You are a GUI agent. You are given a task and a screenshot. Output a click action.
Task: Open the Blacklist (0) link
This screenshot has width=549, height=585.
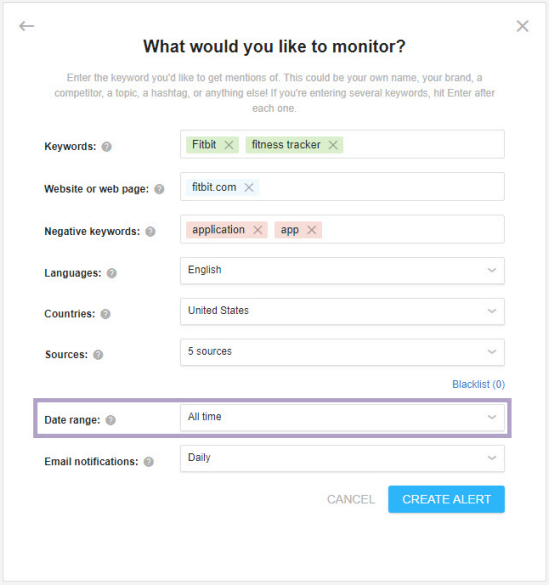coord(478,384)
